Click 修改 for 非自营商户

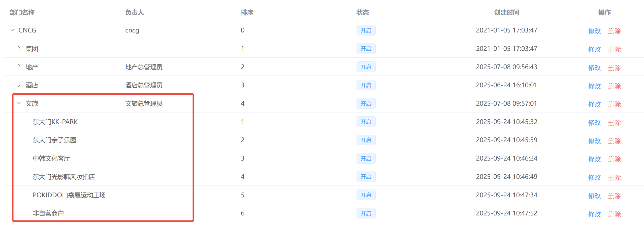pos(594,214)
